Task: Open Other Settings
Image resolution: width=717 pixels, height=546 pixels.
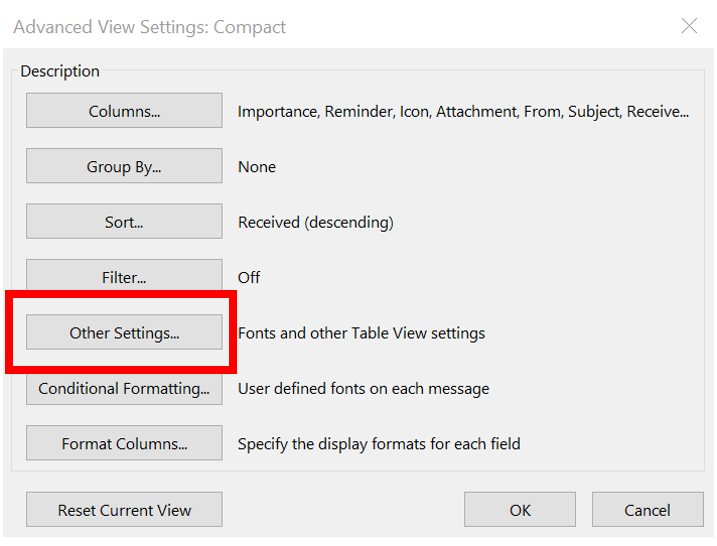Action: point(124,333)
